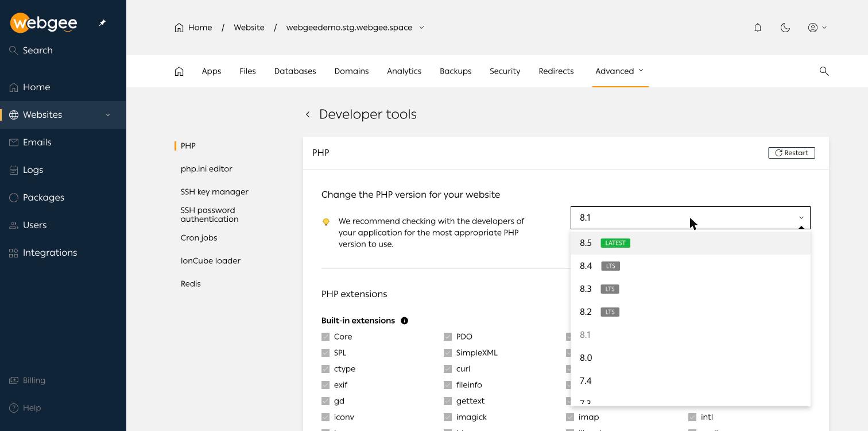Click the home icon in website tab bar
This screenshot has height=431, width=868.
179,71
